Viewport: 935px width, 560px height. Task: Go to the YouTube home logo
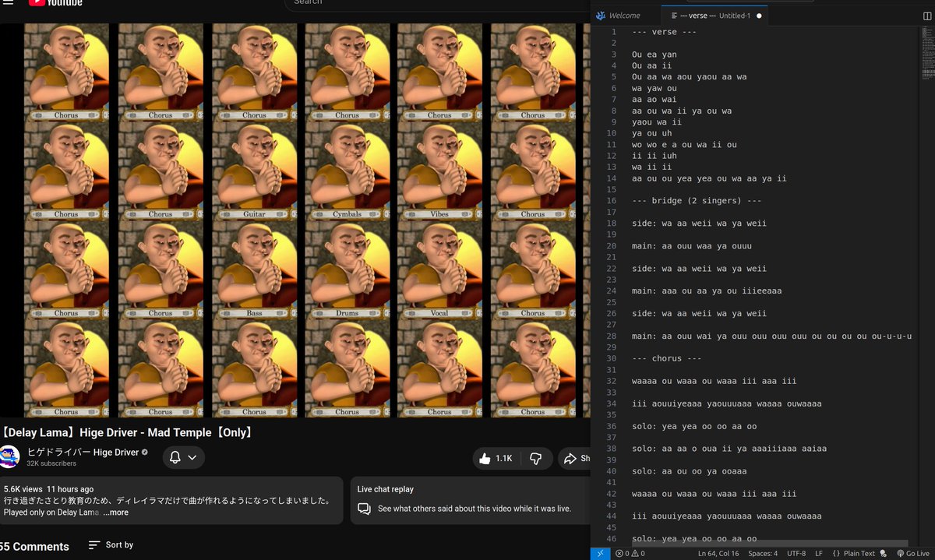tap(55, 2)
